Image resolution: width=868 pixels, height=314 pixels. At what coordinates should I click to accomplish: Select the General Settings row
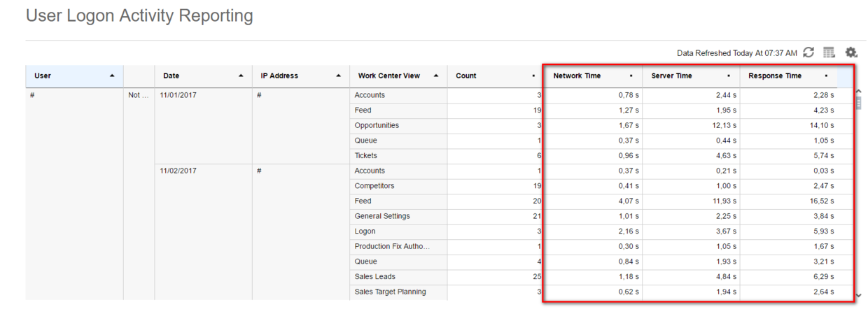tap(382, 216)
